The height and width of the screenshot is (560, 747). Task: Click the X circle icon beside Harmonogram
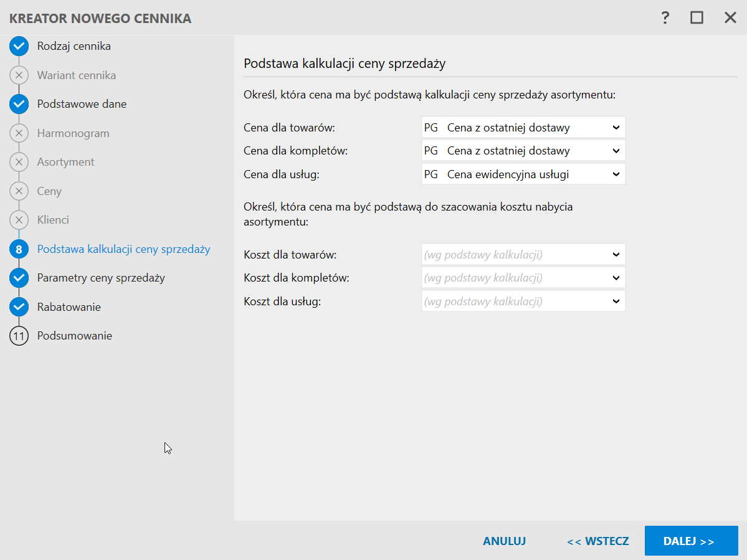19,133
